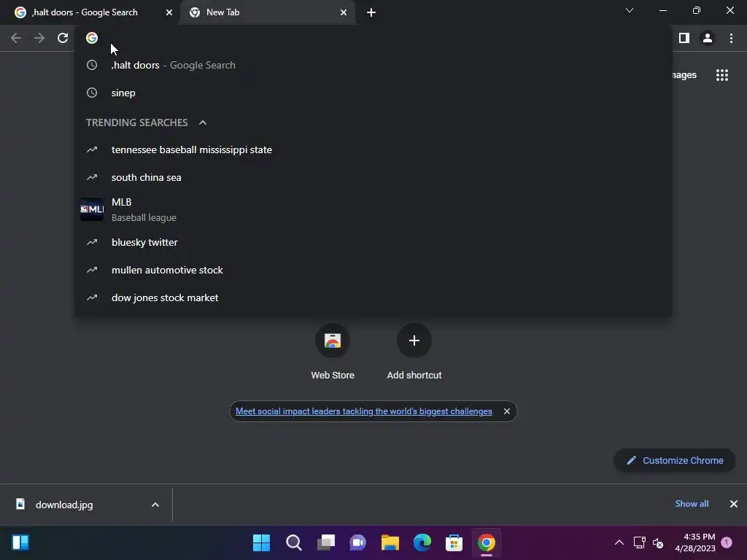Choose the 'bluesky twitter' suggestion

pos(373,242)
